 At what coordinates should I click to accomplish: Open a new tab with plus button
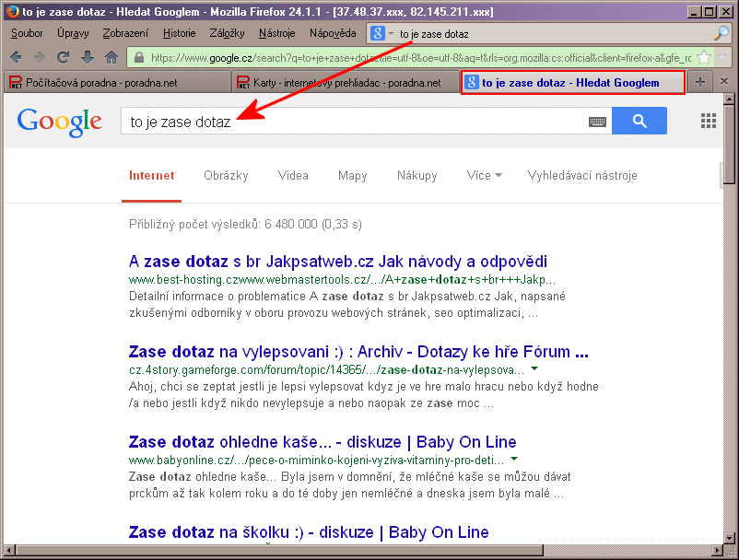(x=700, y=82)
